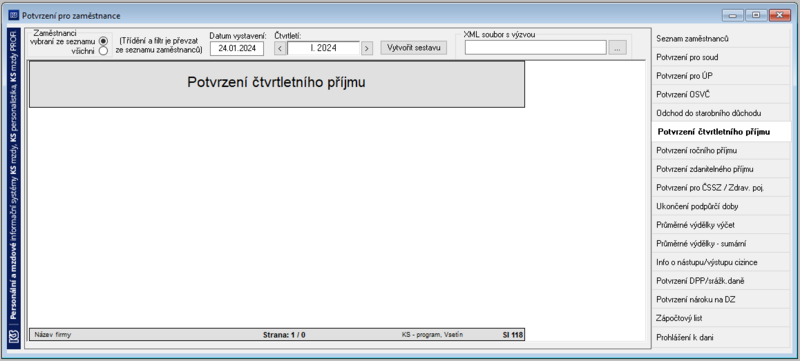Open Prohlášení k dani

pos(720,337)
